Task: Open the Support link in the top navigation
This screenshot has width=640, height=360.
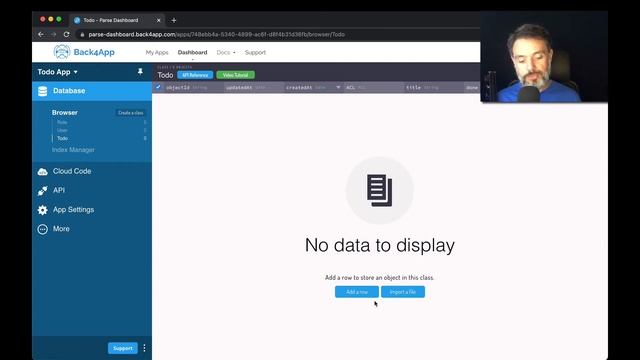Action: pos(255,53)
